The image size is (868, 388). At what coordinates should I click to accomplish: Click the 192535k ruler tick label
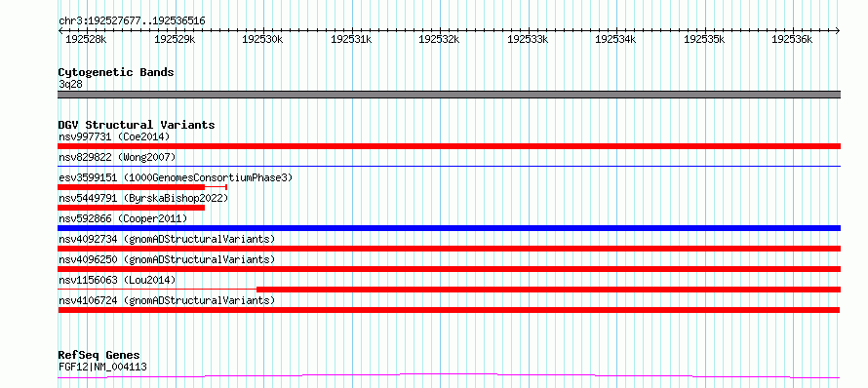pyautogui.click(x=704, y=40)
